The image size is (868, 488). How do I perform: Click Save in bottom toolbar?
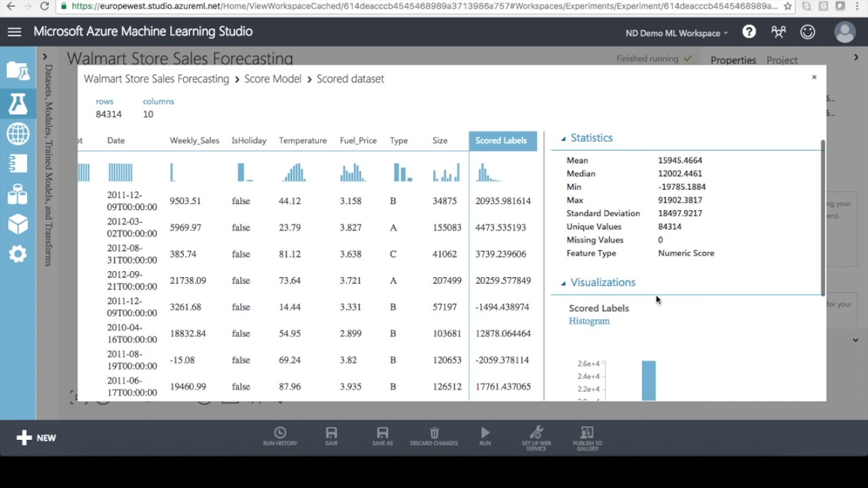click(x=331, y=436)
